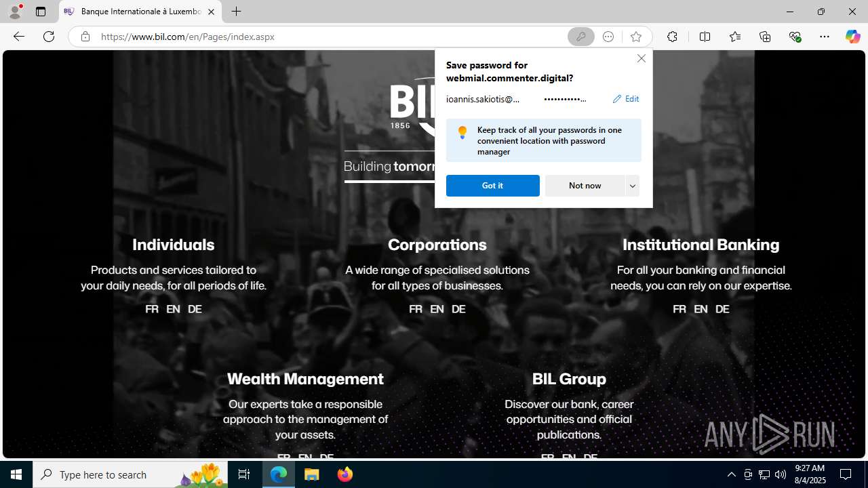The height and width of the screenshot is (488, 868).
Task: Open Browser essentials
Action: (795, 37)
